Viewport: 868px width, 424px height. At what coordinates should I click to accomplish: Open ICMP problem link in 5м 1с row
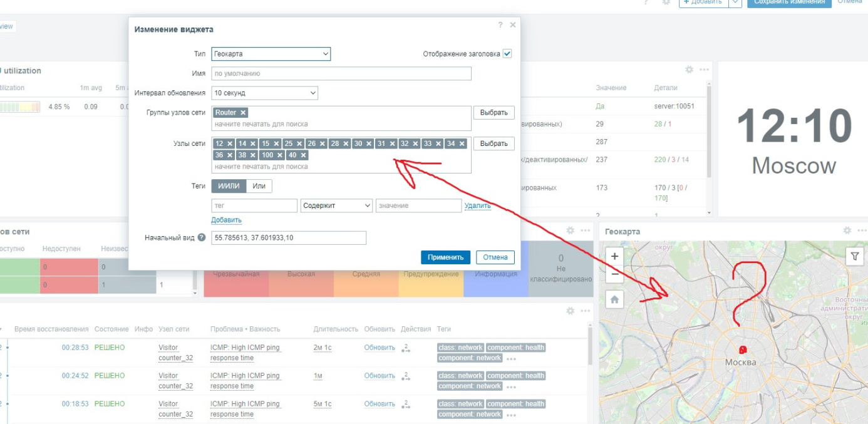point(245,409)
